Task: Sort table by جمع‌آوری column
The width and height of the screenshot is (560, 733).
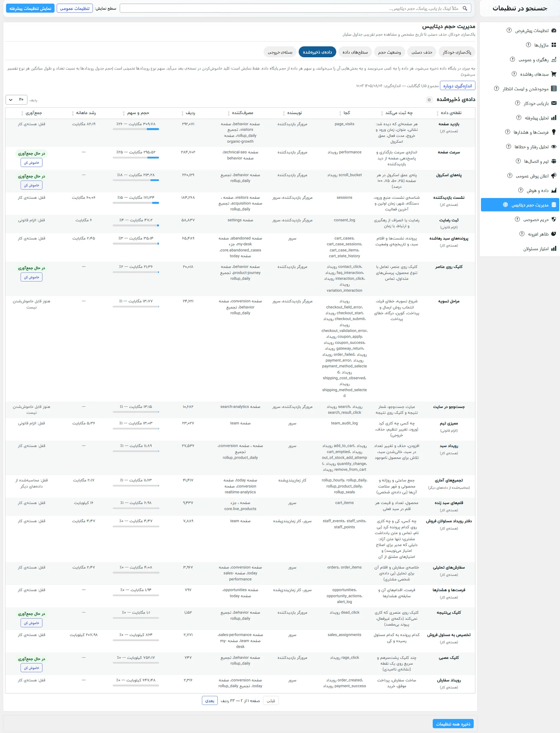Action: click(x=32, y=113)
